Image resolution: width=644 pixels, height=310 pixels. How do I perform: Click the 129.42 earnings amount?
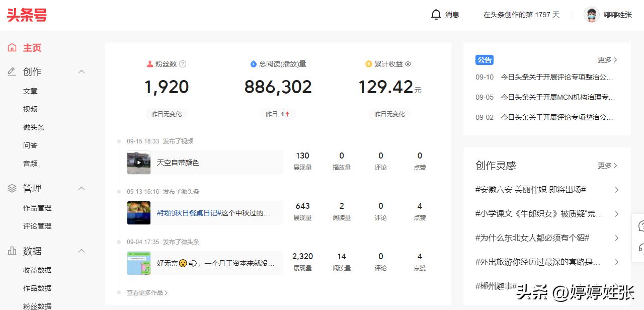[385, 87]
